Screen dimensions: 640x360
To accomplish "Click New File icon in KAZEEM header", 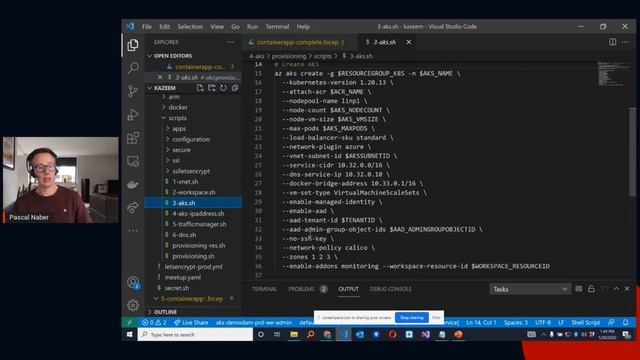I will [200, 88].
